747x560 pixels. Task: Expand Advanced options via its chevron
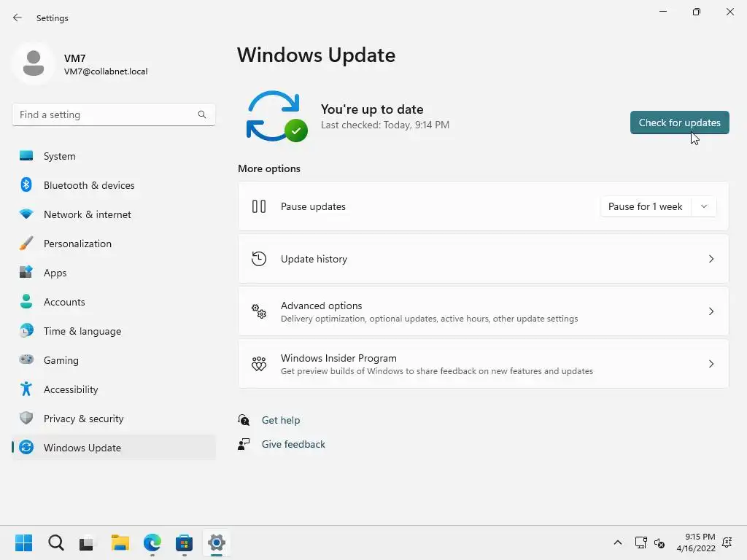[x=711, y=311]
